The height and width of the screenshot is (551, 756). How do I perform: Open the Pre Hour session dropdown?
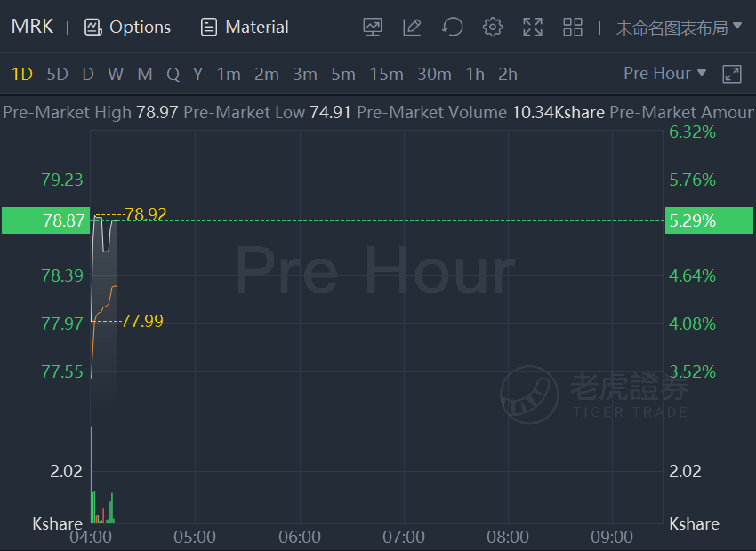pyautogui.click(x=665, y=73)
